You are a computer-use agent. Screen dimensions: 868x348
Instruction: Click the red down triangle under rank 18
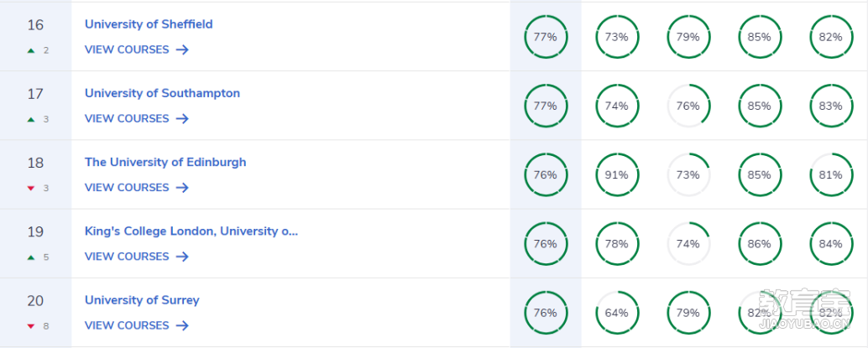tap(31, 188)
